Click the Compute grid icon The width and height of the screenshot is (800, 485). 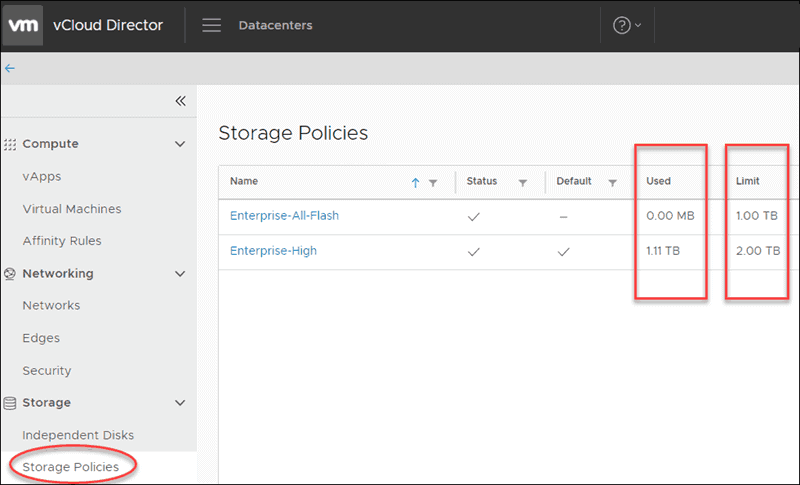tap(10, 144)
